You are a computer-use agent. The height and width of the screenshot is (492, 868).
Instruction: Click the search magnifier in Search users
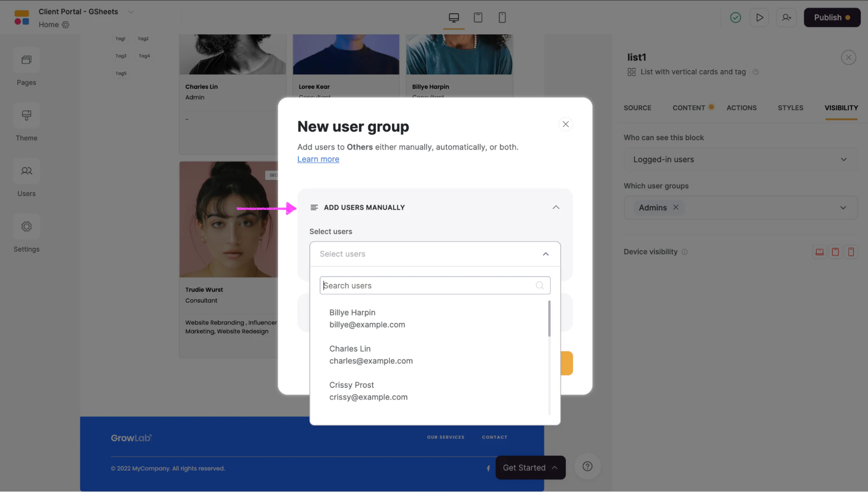click(540, 285)
